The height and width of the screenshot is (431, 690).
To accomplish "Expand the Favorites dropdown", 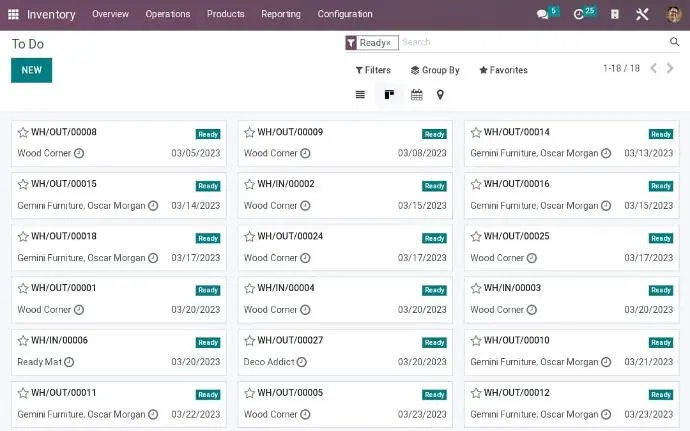I will pyautogui.click(x=503, y=70).
